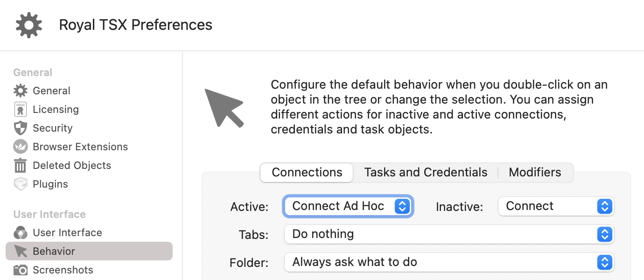The height and width of the screenshot is (280, 644).
Task: Click the Deleted Objects trash icon
Action: (20, 165)
